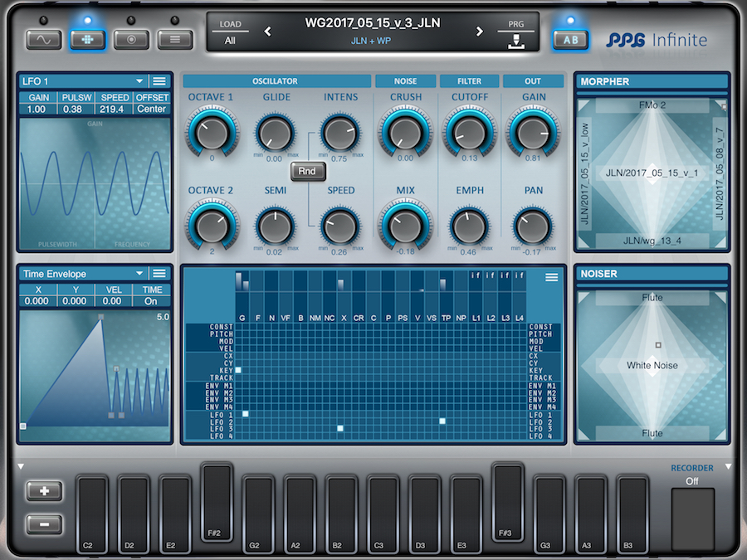Click the PRG save program icon
This screenshot has height=560, width=747.
515,41
